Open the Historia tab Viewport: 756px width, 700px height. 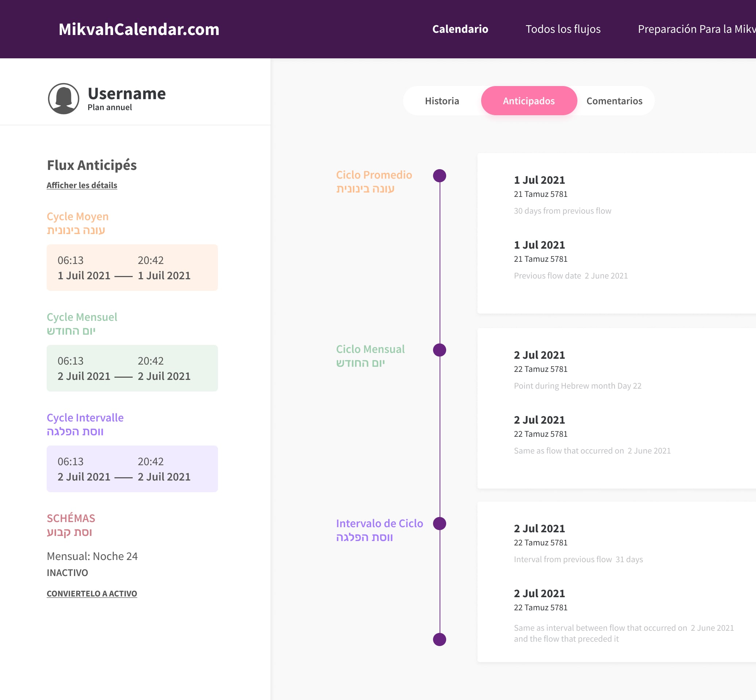click(x=442, y=101)
